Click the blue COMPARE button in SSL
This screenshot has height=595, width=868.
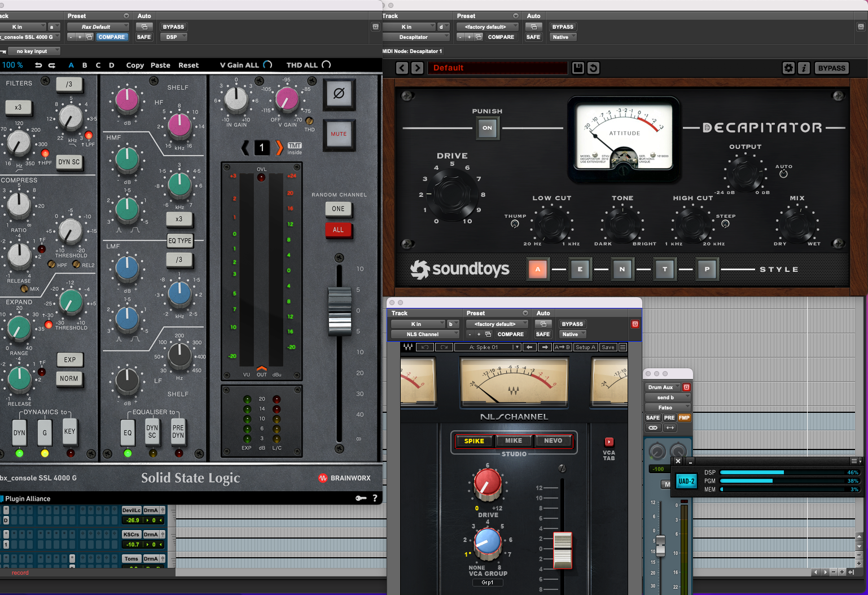coord(112,37)
